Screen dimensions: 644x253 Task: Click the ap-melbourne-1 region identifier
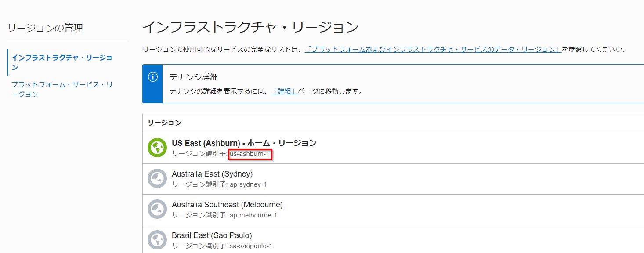point(253,215)
